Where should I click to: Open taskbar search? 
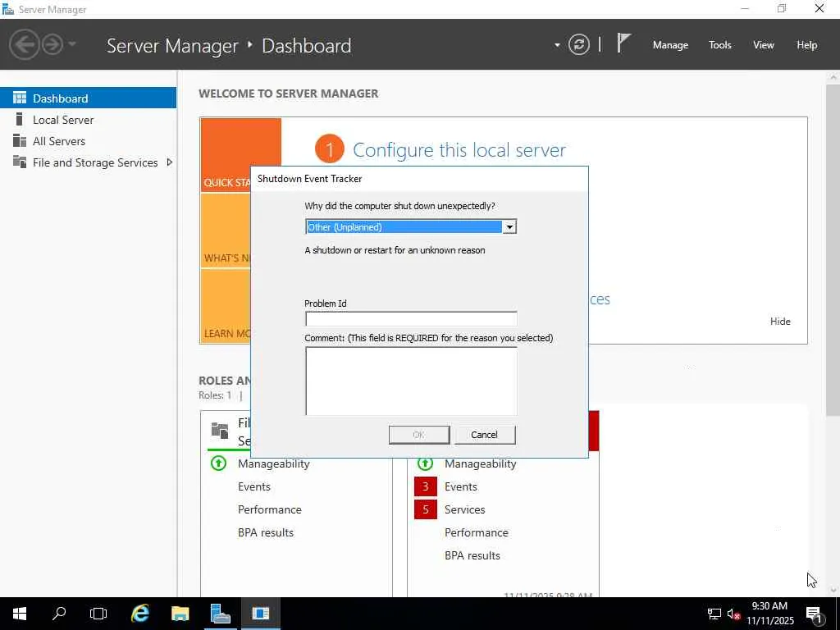point(59,614)
